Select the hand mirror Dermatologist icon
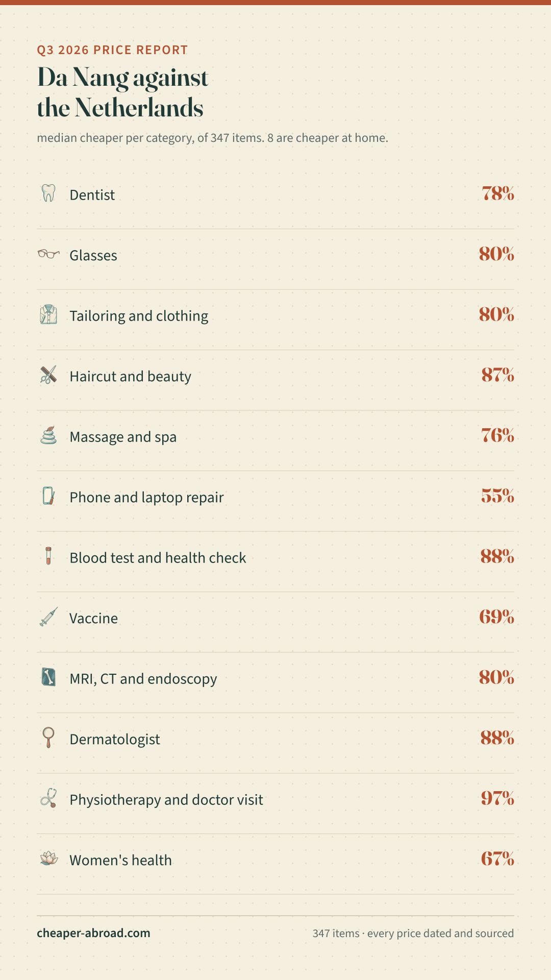Screen dimensions: 551x980 click(48, 738)
